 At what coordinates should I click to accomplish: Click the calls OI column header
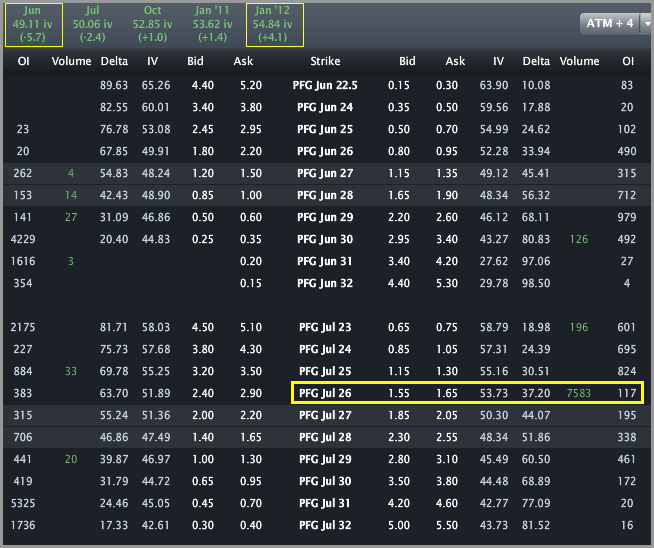tap(23, 61)
